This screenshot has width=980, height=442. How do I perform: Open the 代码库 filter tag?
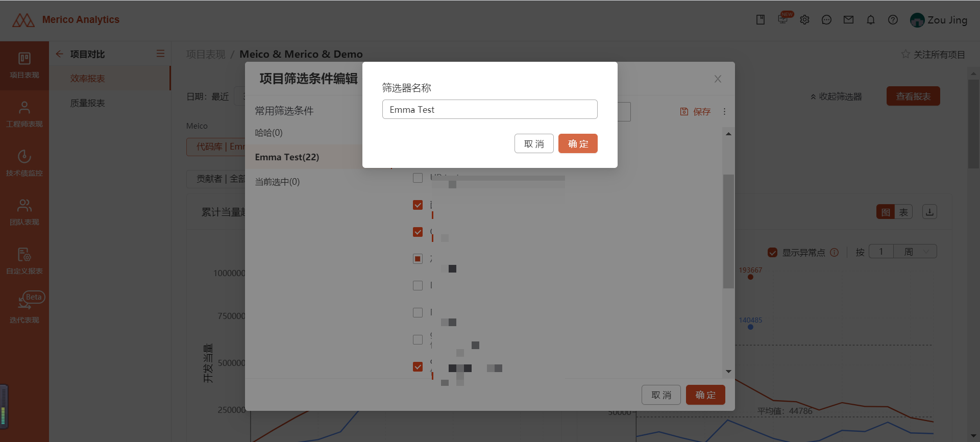pyautogui.click(x=216, y=146)
